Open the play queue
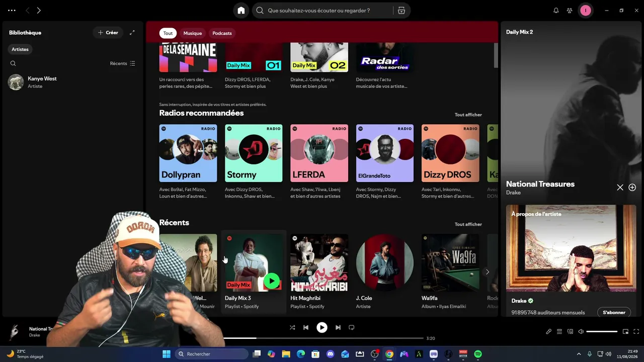 (x=559, y=331)
